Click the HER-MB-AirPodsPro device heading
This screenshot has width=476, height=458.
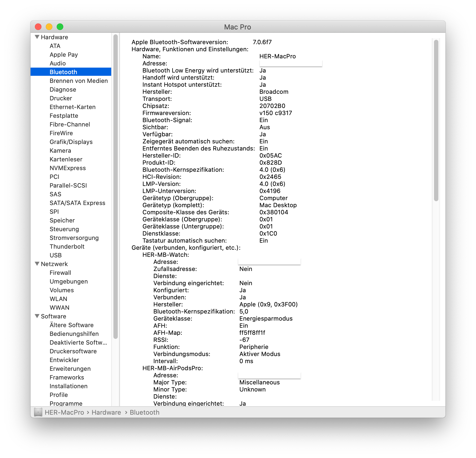coord(173,368)
